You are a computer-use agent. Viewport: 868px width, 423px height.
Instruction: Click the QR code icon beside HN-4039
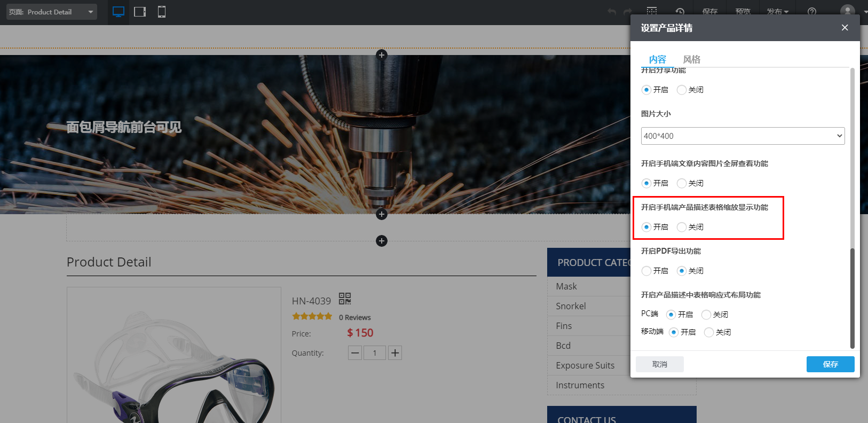(345, 299)
